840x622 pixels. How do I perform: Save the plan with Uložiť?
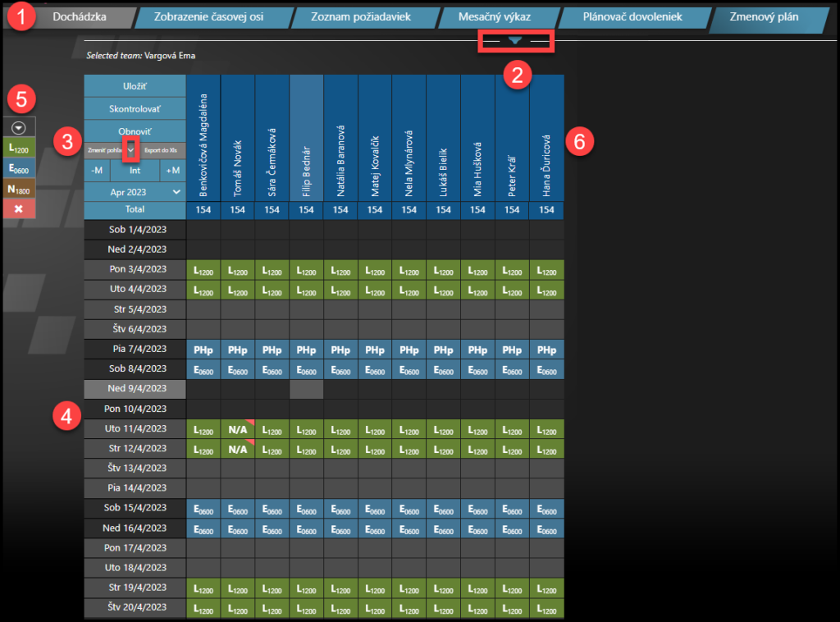(135, 86)
